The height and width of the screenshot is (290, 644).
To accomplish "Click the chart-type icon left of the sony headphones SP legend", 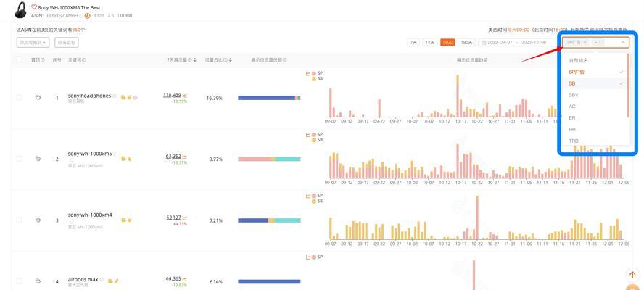I will [x=308, y=73].
